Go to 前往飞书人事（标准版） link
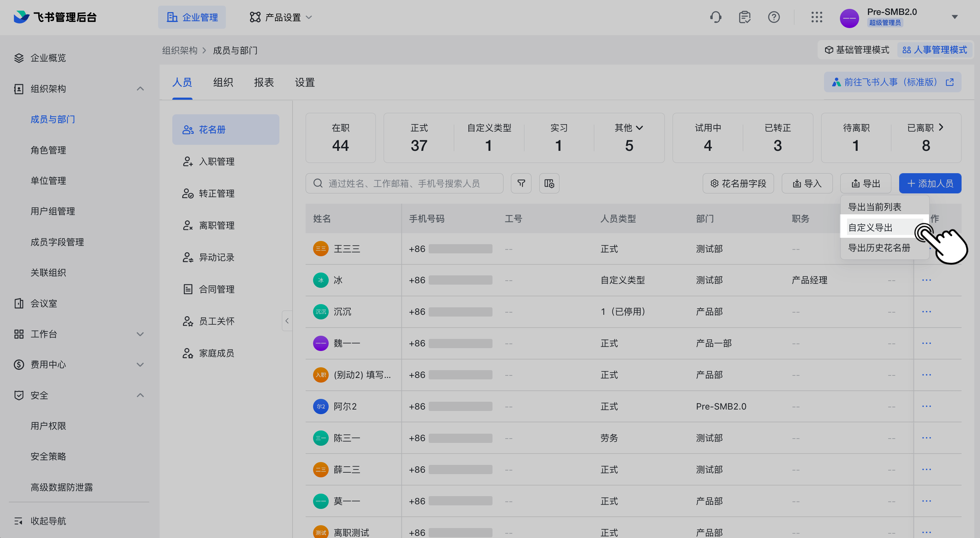Image resolution: width=980 pixels, height=538 pixels. click(892, 82)
